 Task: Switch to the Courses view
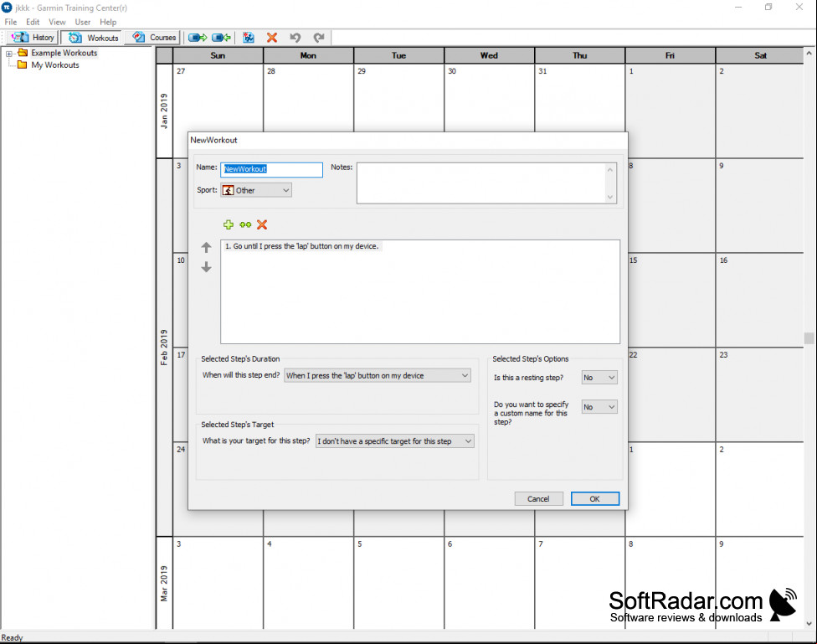(x=154, y=38)
